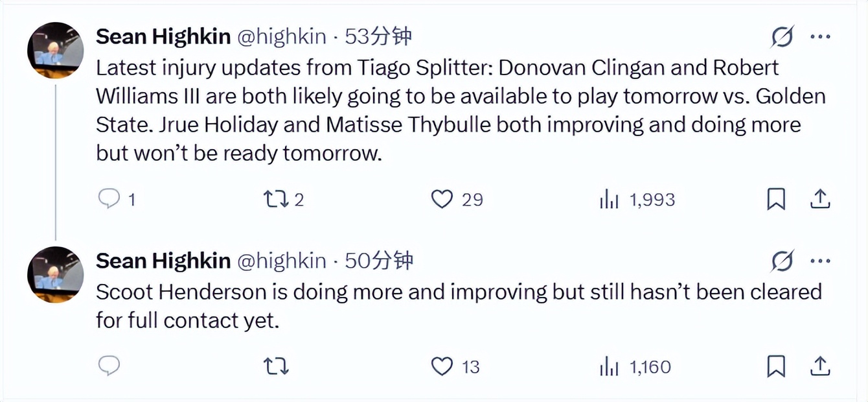Open the 50分钟 timestamp on second tweet
868x402 pixels.
379,261
